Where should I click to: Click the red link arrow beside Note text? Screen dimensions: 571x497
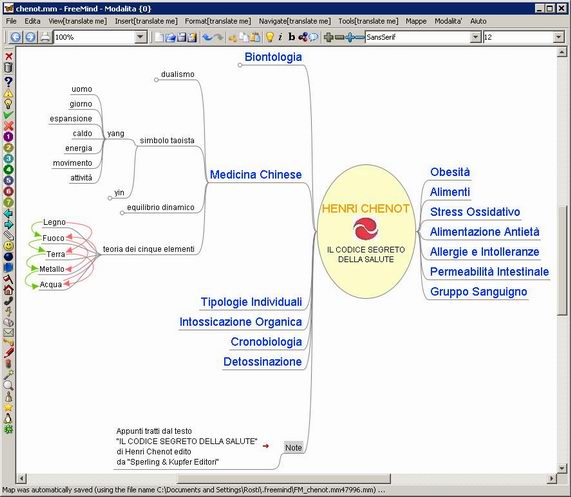pos(265,446)
